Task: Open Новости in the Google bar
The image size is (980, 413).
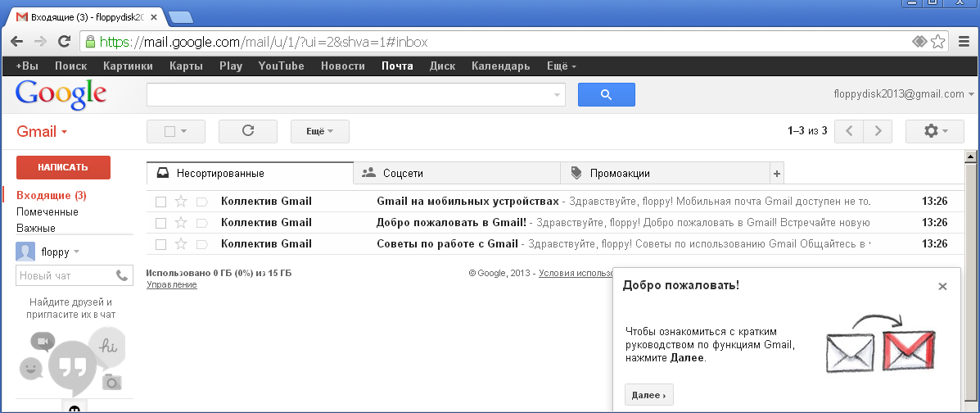Action: click(x=343, y=66)
